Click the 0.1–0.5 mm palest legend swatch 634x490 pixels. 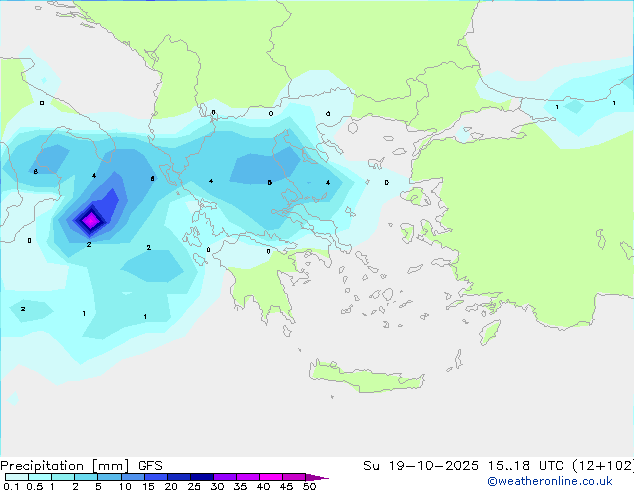click(17, 477)
